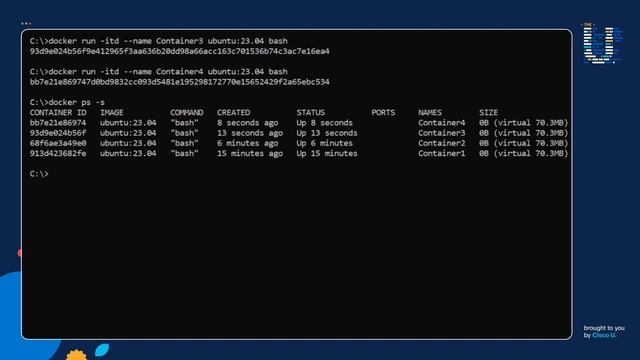Click the docker run Container4 command line
This screenshot has height=360, width=640.
(158, 71)
